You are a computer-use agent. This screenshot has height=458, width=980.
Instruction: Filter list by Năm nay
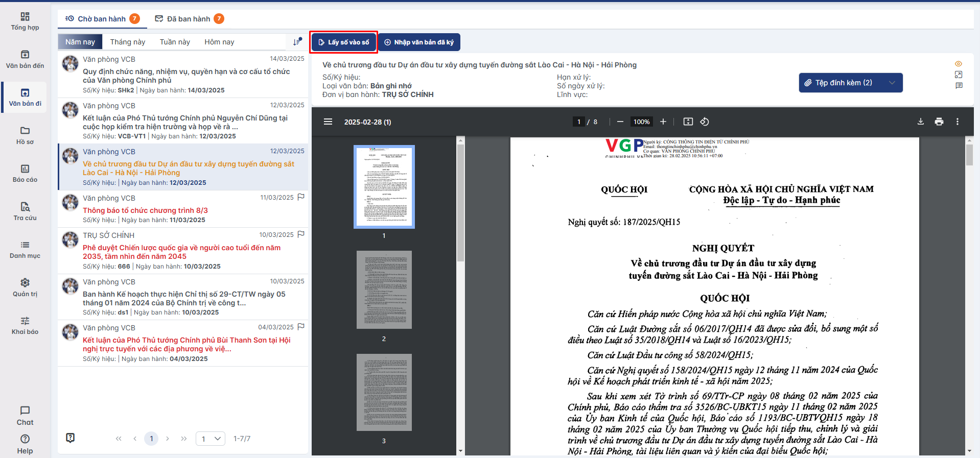tap(80, 42)
